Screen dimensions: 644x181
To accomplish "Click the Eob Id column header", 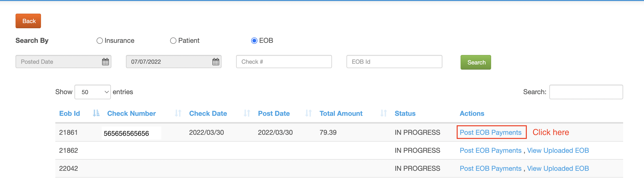I will click(69, 114).
